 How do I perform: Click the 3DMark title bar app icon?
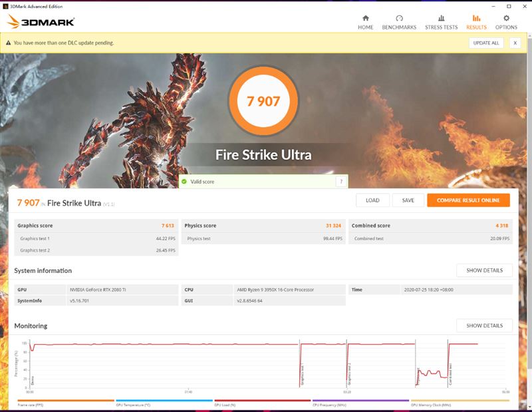tap(5, 6)
